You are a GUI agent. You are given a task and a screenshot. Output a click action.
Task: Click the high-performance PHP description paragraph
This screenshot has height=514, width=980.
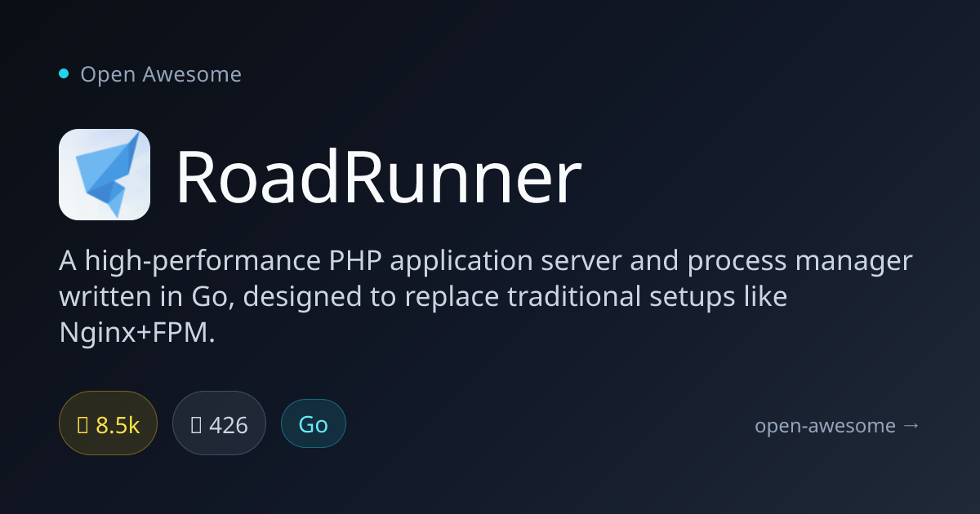[486, 297]
